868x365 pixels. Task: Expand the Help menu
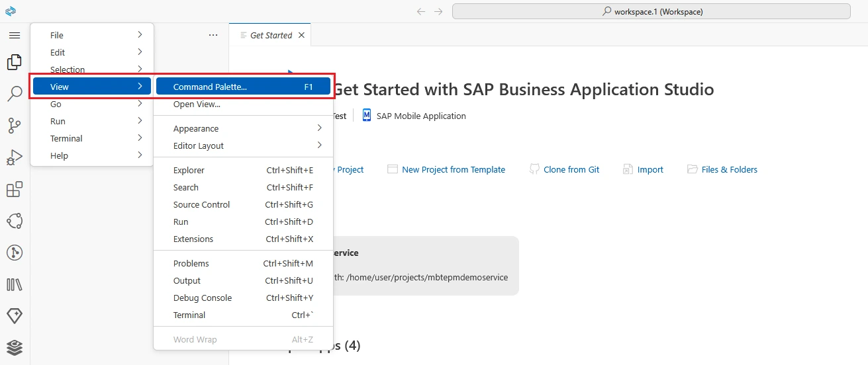[x=92, y=155]
